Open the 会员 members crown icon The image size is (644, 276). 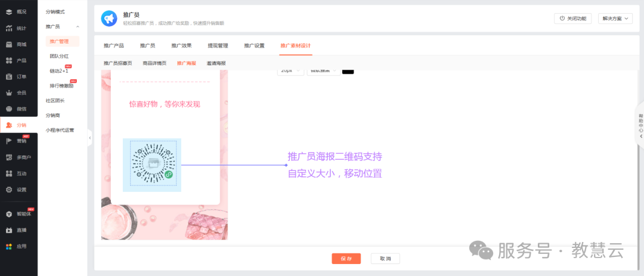coord(8,93)
